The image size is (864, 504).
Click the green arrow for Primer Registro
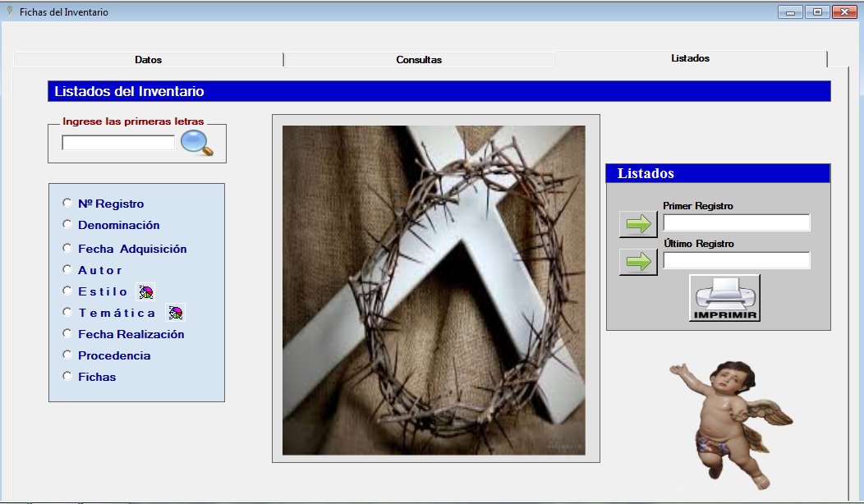[638, 223]
